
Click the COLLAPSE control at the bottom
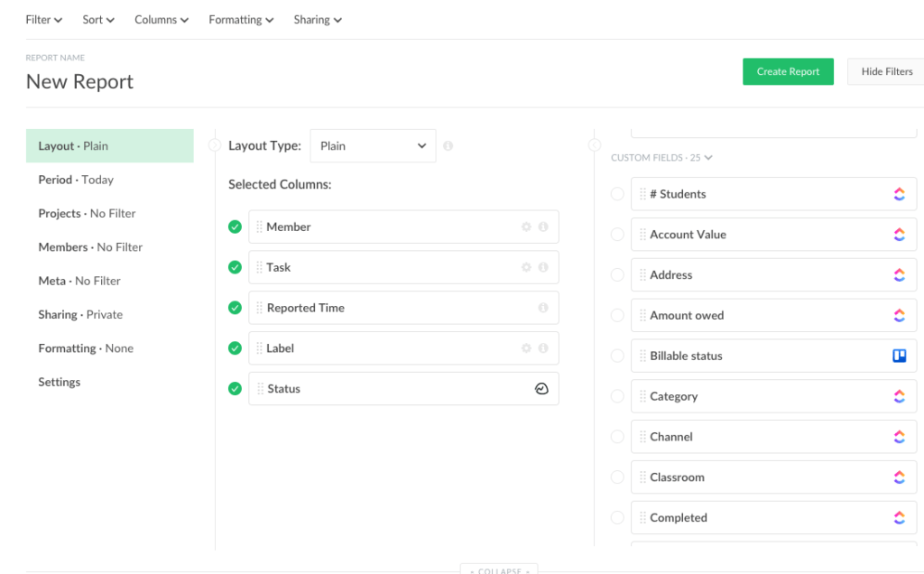pos(499,569)
